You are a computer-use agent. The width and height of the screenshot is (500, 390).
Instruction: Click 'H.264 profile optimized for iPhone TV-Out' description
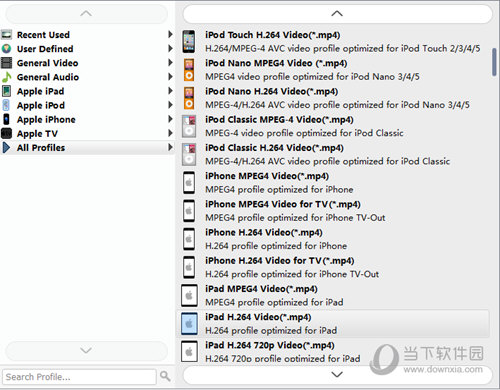tap(292, 274)
